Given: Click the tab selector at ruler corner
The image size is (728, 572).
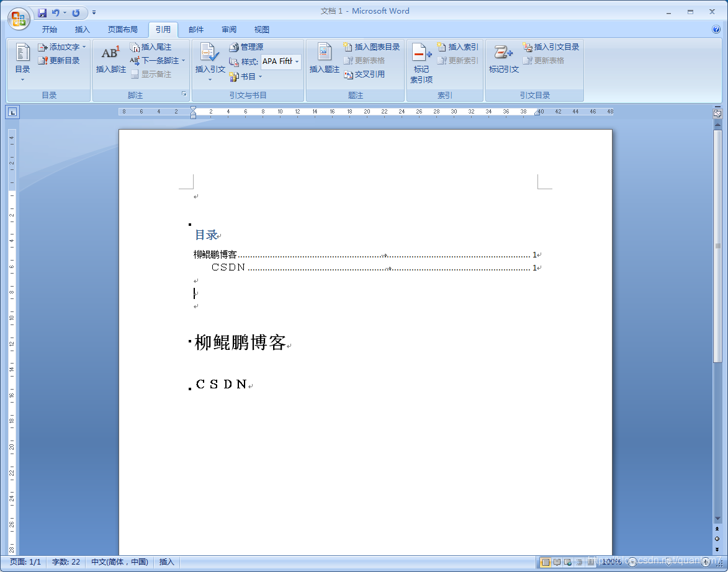Looking at the screenshot, I should coord(12,112).
